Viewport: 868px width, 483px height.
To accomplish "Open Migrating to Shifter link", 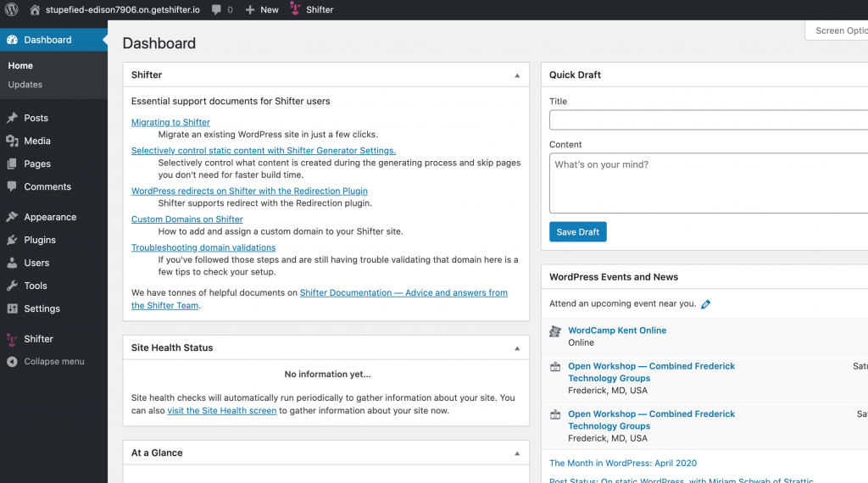I will [x=170, y=122].
